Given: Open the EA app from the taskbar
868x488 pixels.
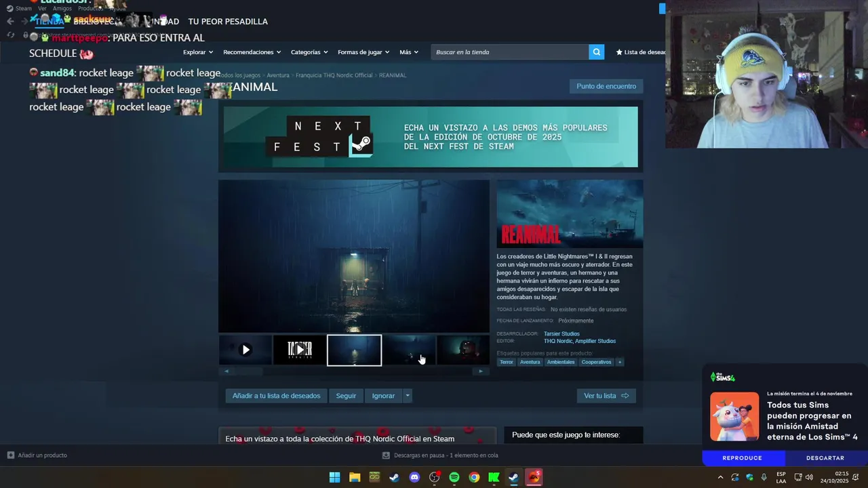Looking at the screenshot, I should [534, 477].
